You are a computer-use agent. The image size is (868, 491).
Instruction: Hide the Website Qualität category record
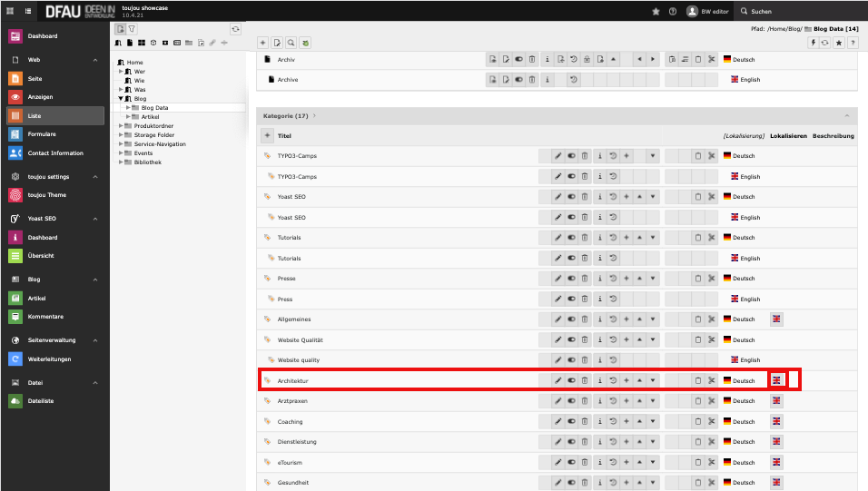tap(572, 339)
